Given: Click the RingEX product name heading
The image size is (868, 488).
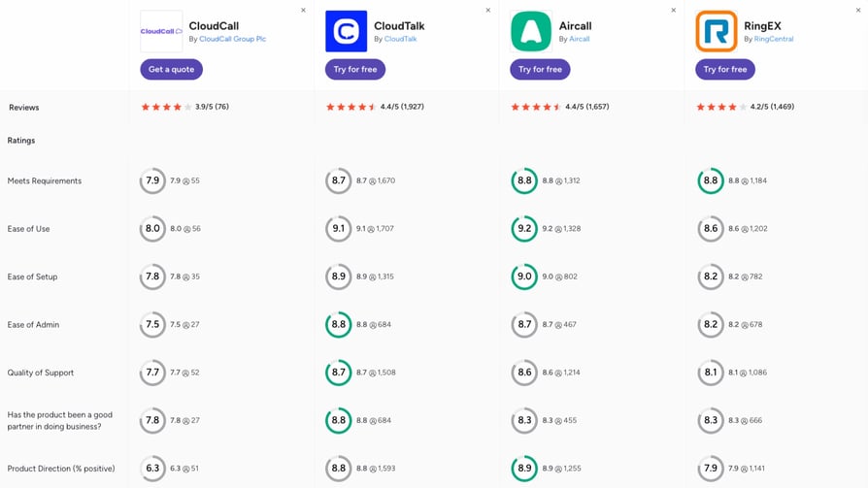Looking at the screenshot, I should [762, 26].
